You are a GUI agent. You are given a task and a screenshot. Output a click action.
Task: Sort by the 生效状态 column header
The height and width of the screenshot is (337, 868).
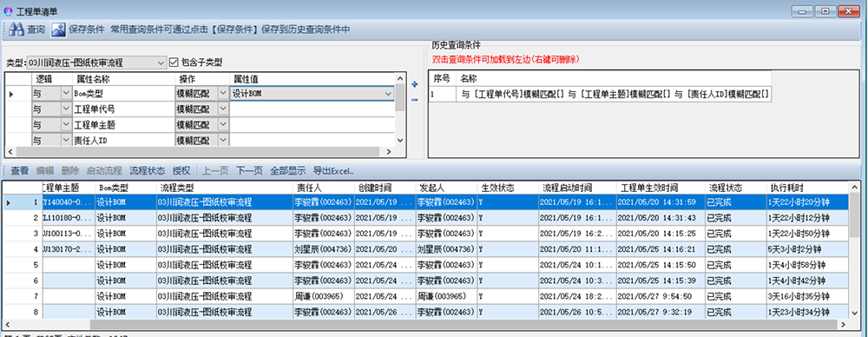(507, 188)
